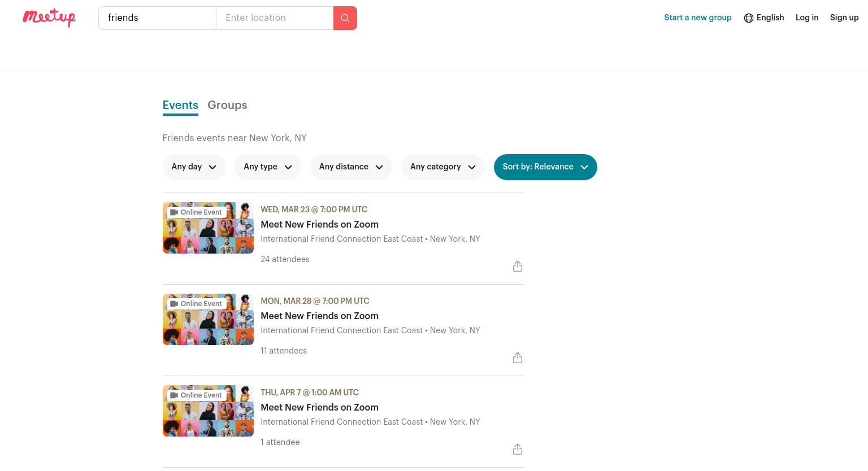Screen dimensions: 868x471
Task: Click the Enter location field
Action: coord(275,18)
